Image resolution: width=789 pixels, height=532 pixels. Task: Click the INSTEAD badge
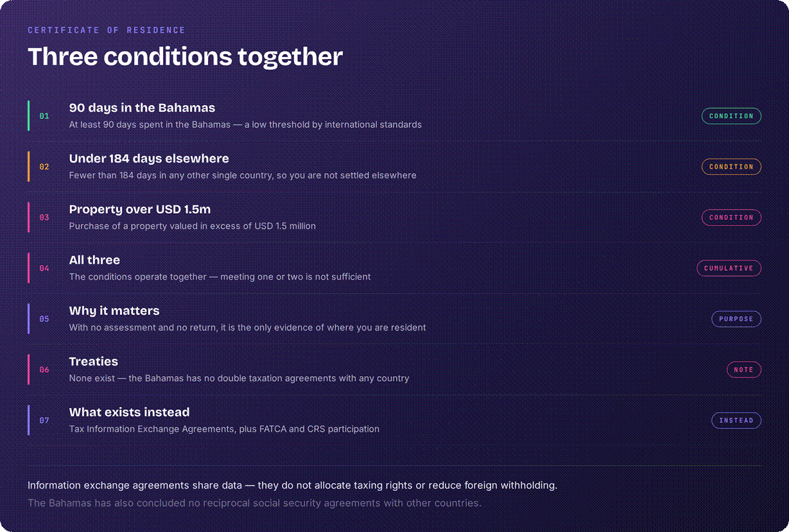coord(736,420)
